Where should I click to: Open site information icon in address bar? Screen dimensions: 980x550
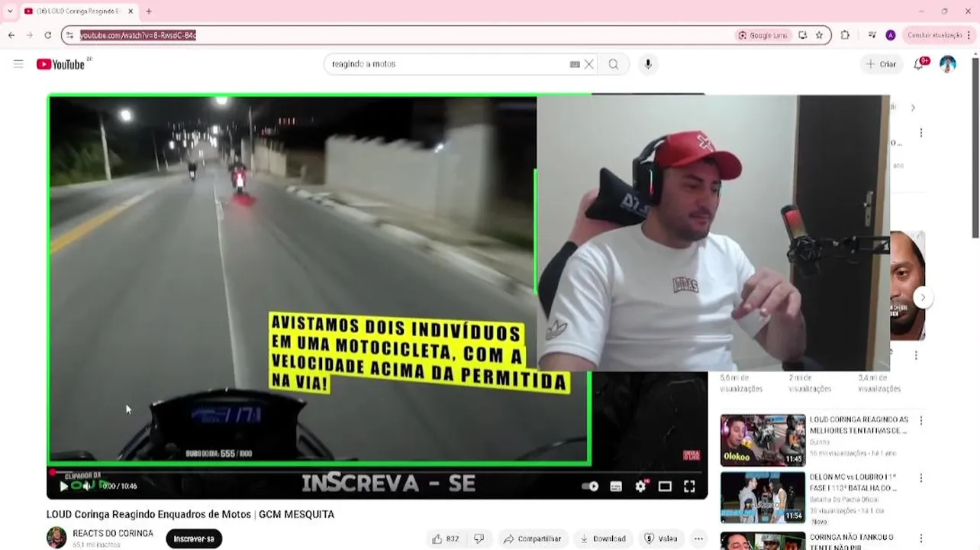(x=69, y=35)
